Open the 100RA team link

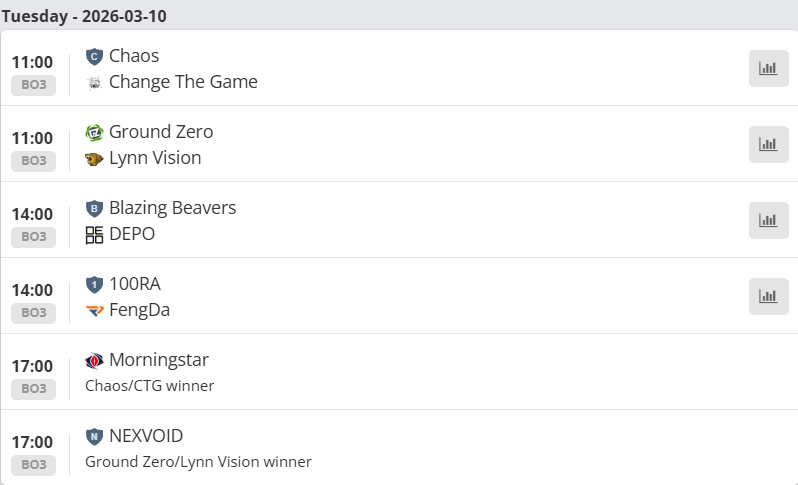coord(135,284)
